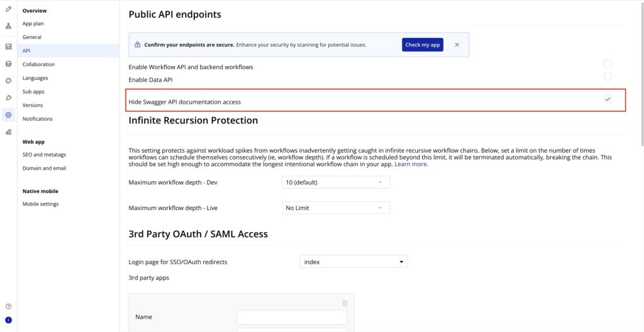644x332 pixels.
Task: Open the Design tab pencil icon
Action: [x=8, y=9]
